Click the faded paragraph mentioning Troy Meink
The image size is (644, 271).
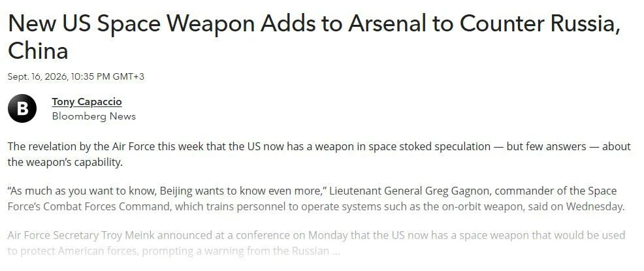click(x=316, y=243)
